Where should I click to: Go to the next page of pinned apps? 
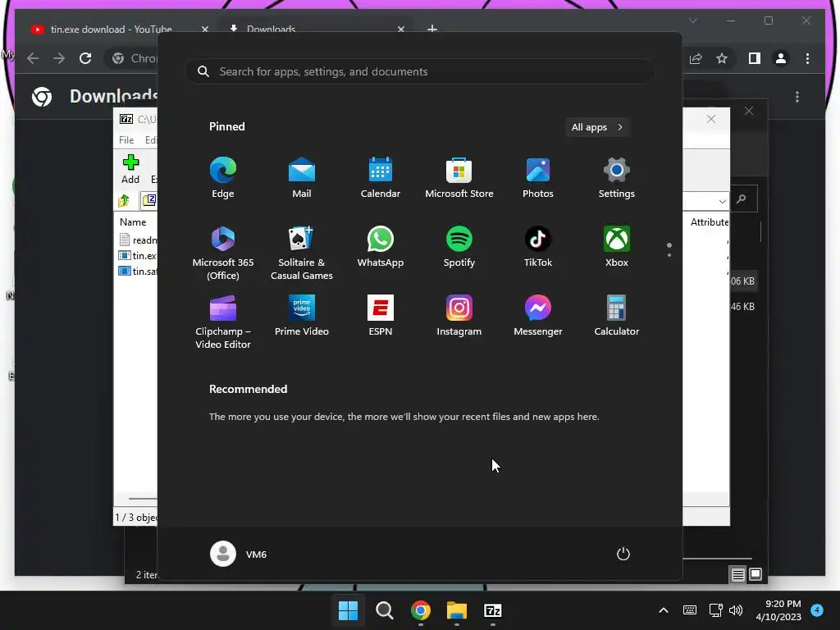point(669,254)
